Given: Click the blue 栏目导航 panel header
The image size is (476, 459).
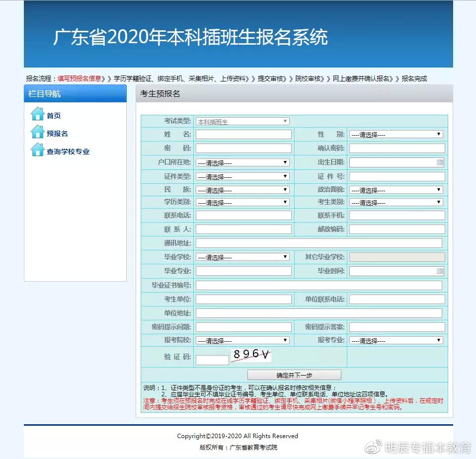Looking at the screenshot, I should point(75,93).
